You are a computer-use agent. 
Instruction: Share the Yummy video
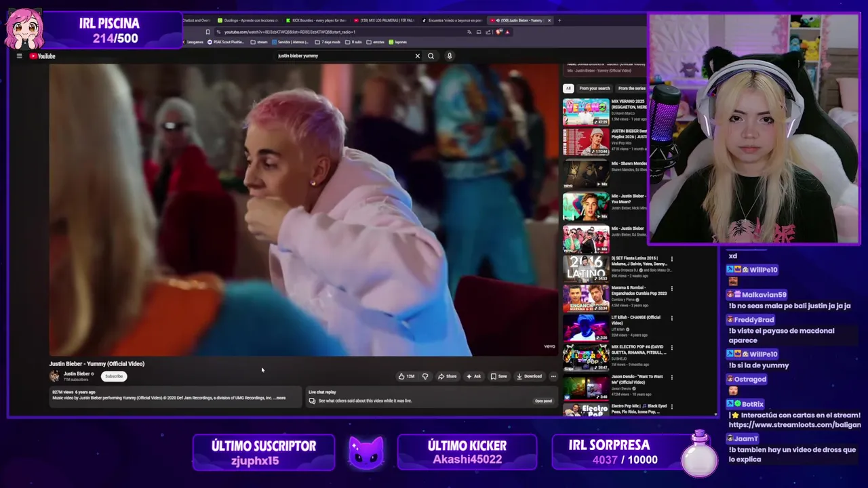448,376
